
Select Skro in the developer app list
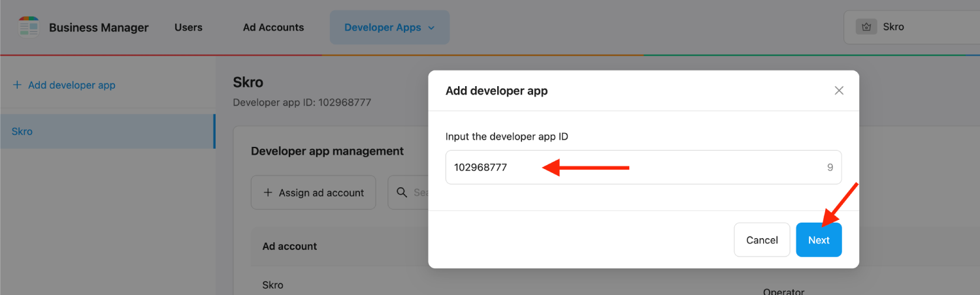pyautogui.click(x=108, y=131)
